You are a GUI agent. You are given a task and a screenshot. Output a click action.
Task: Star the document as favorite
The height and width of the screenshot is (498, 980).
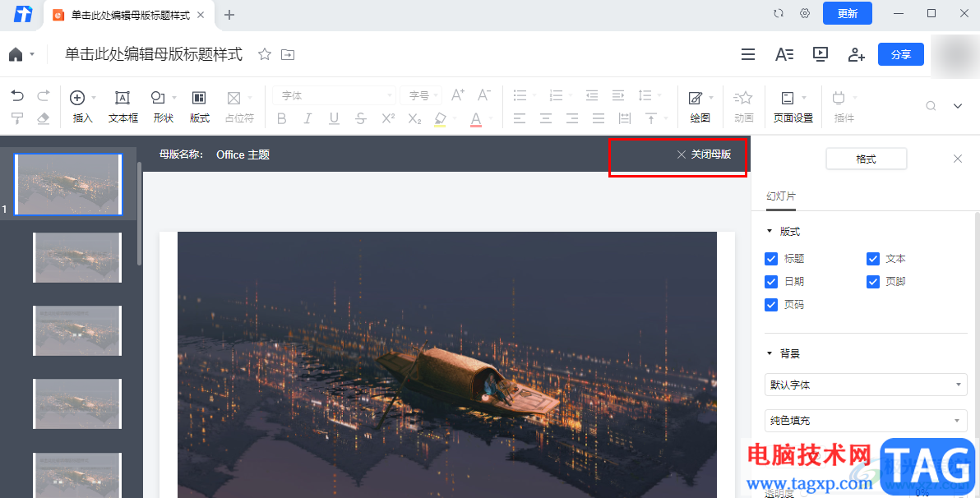pyautogui.click(x=265, y=54)
